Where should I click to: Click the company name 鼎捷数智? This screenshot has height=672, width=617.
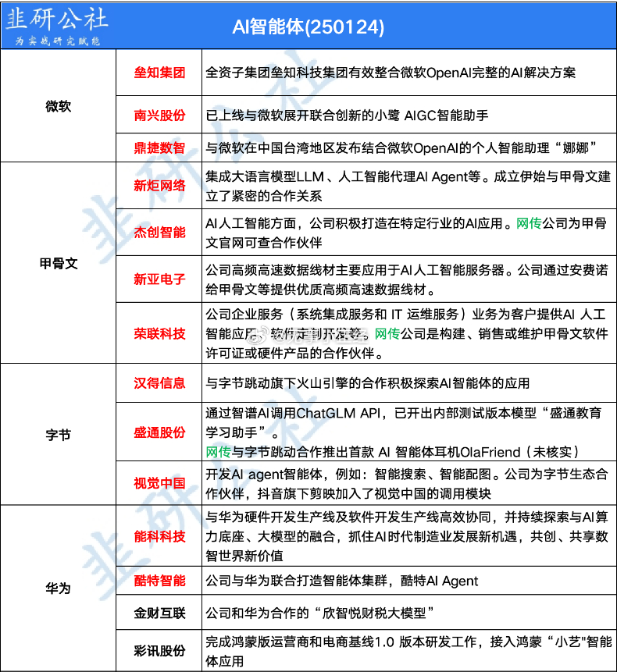coord(159,148)
